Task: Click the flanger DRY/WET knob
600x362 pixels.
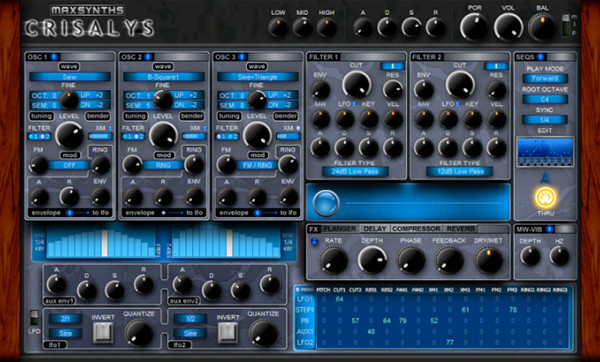Action: [488, 260]
